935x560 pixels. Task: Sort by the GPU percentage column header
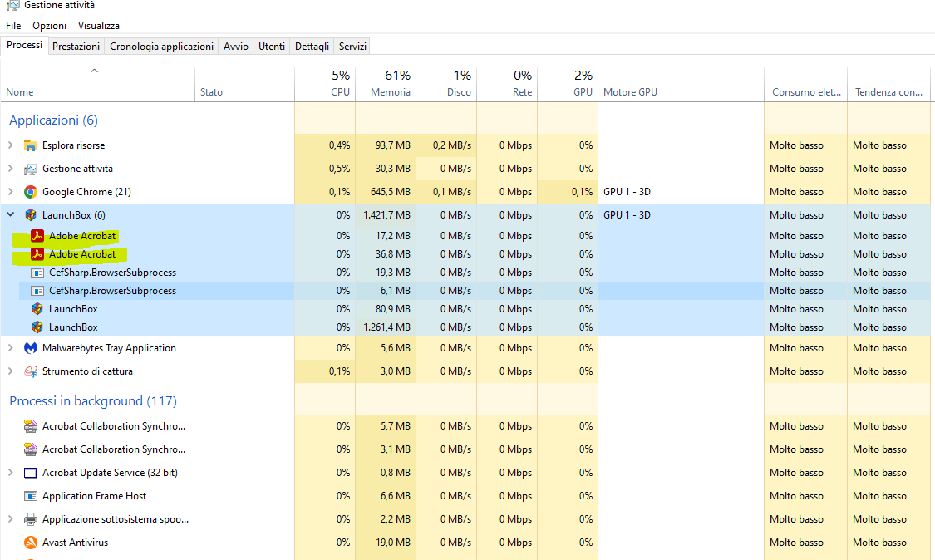click(x=568, y=84)
